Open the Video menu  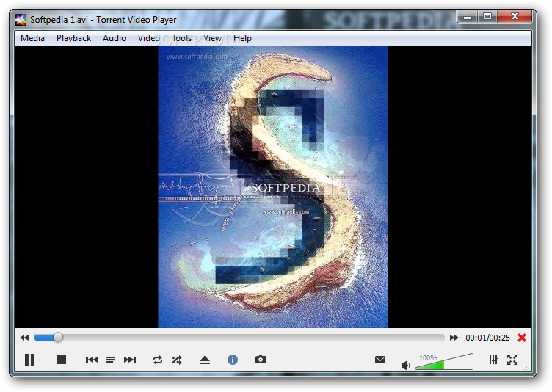pyautogui.click(x=148, y=38)
